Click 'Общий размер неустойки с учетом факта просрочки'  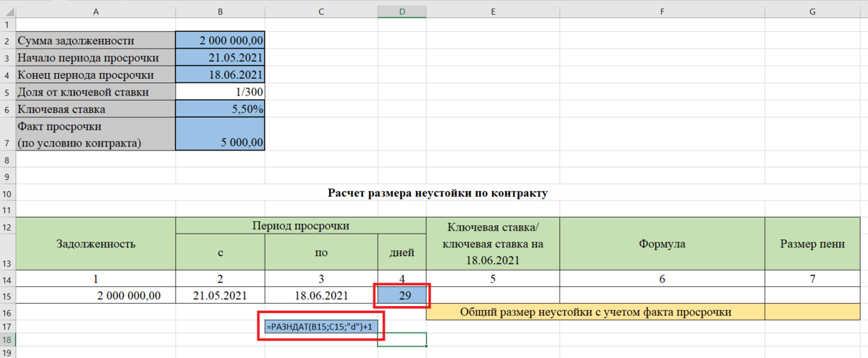click(595, 312)
